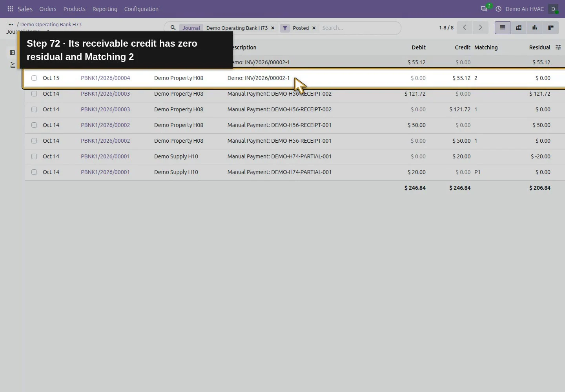The width and height of the screenshot is (565, 392).
Task: Click into the Search field
Action: click(x=359, y=28)
